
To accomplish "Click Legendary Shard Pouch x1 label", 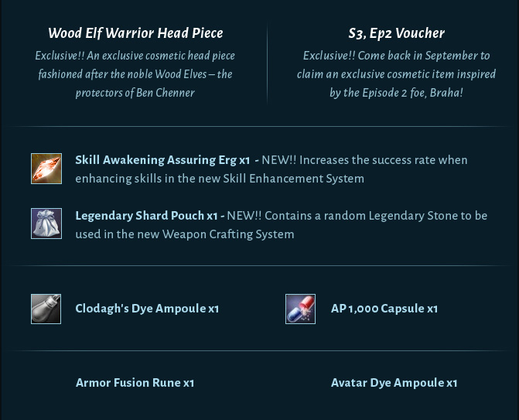I will (146, 216).
